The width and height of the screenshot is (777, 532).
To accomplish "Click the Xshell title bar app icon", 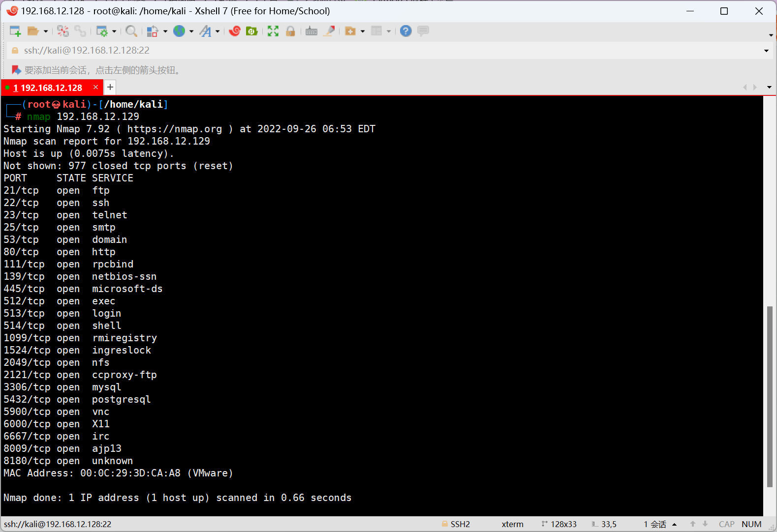I will point(12,11).
